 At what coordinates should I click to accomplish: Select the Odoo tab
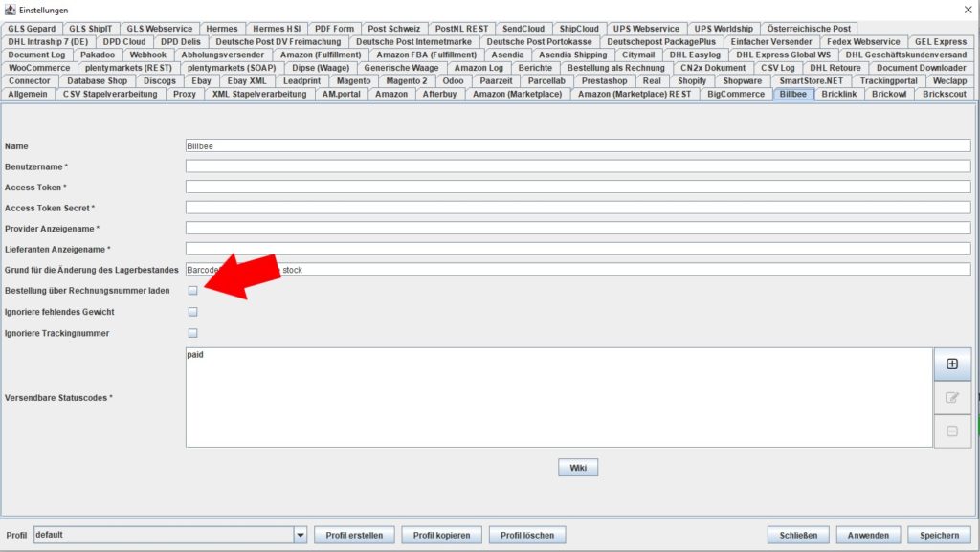[453, 80]
